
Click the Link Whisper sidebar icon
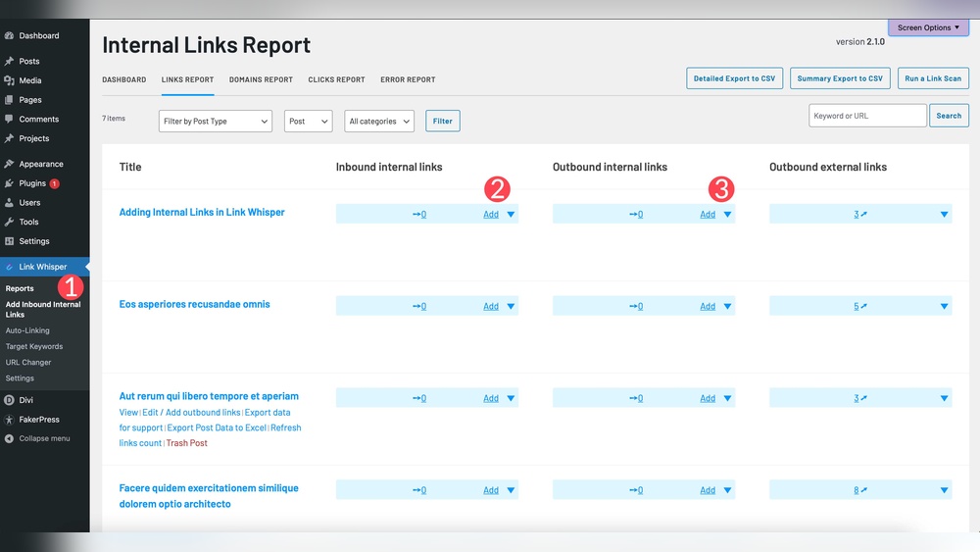9,267
